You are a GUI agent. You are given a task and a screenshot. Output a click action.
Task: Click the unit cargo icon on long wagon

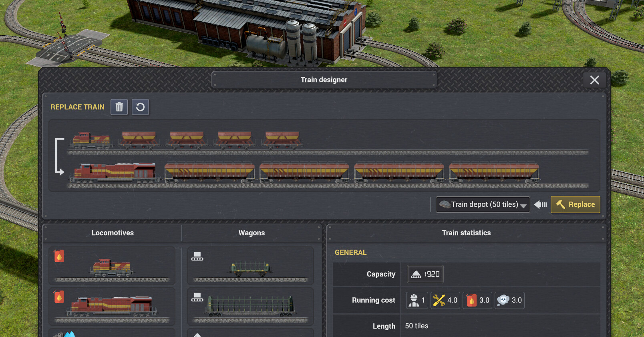pyautogui.click(x=197, y=297)
